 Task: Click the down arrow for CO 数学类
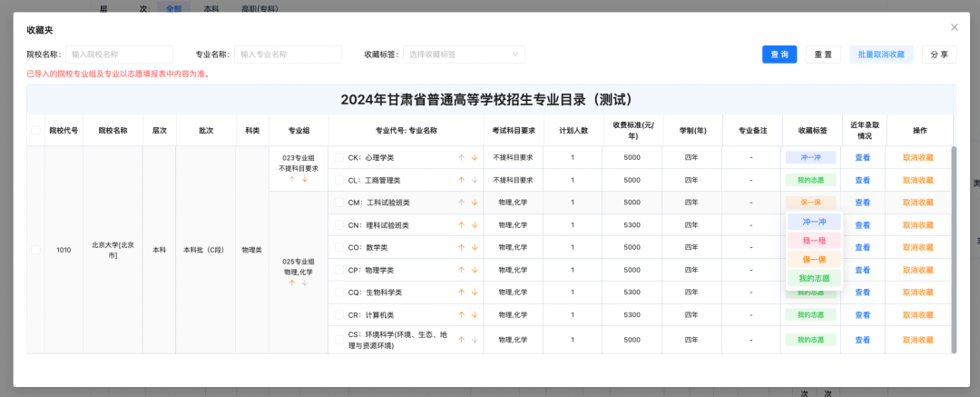click(x=474, y=247)
